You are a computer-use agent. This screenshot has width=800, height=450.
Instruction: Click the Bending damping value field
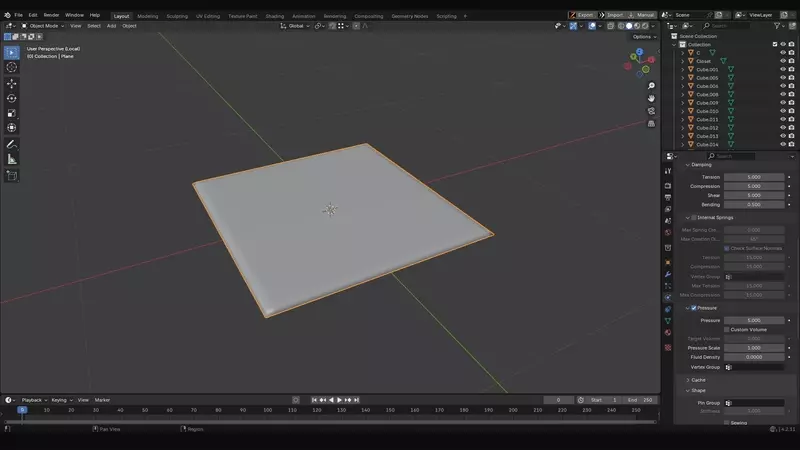click(x=754, y=205)
